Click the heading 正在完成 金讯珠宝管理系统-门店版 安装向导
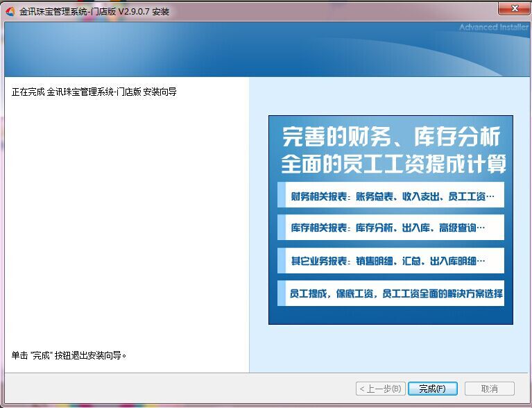The height and width of the screenshot is (408, 532). [x=94, y=92]
